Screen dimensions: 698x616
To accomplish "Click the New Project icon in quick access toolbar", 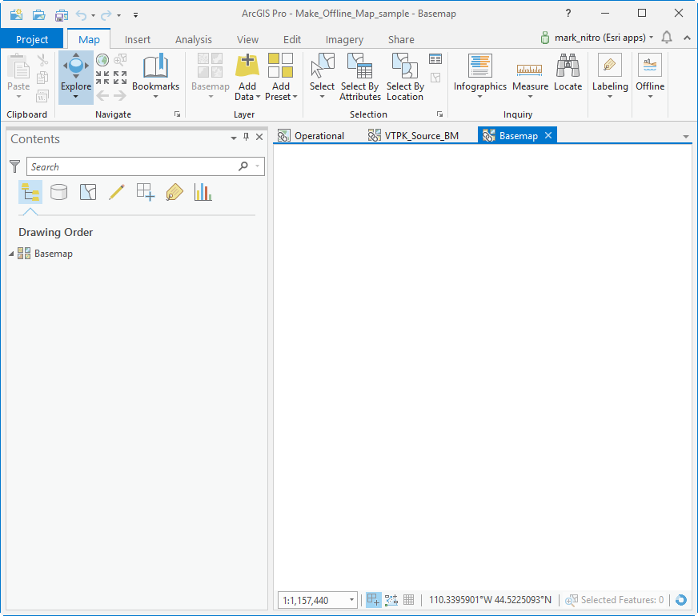I will tap(17, 14).
